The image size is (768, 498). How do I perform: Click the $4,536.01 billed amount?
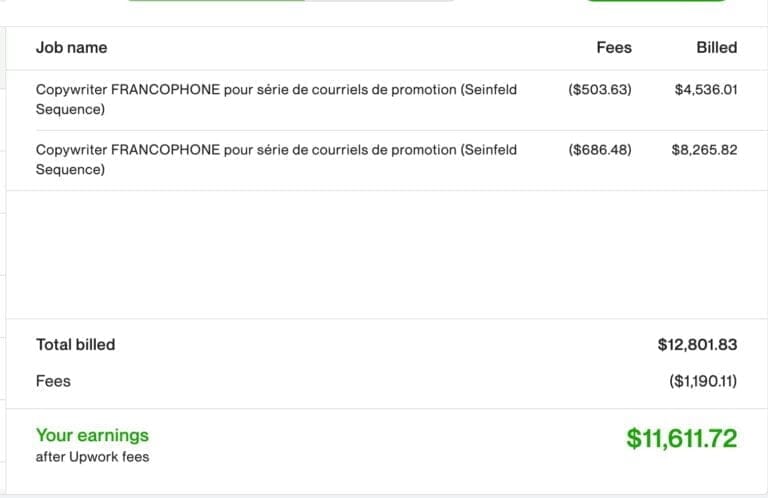tap(705, 90)
